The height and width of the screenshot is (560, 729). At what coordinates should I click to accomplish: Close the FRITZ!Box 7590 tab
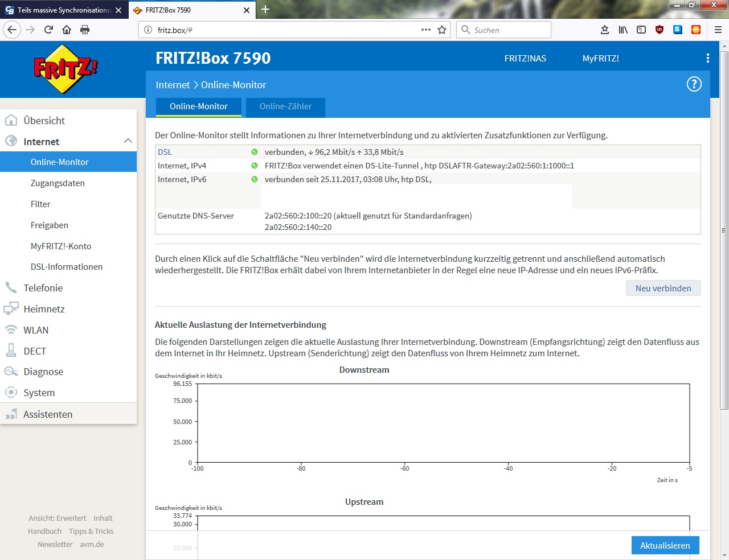(247, 10)
